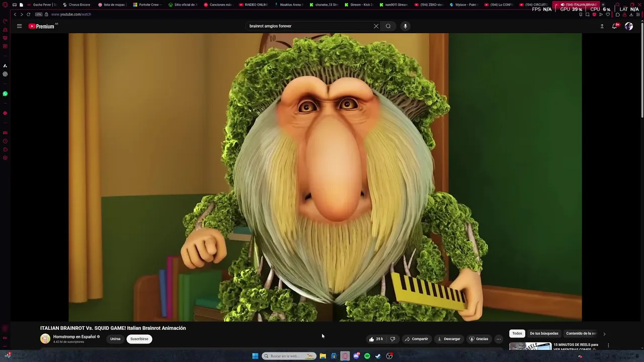
Task: Click the video player to pause
Action: [x=325, y=177]
